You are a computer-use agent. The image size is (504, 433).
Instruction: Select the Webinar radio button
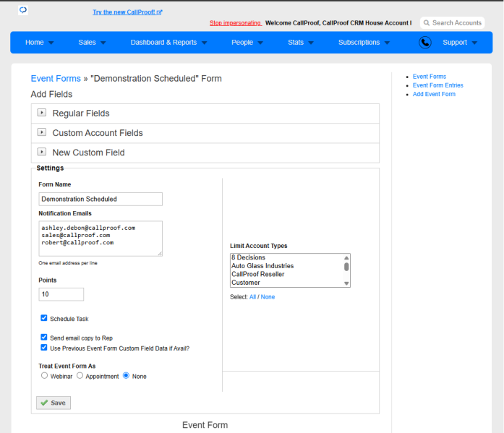(44, 375)
